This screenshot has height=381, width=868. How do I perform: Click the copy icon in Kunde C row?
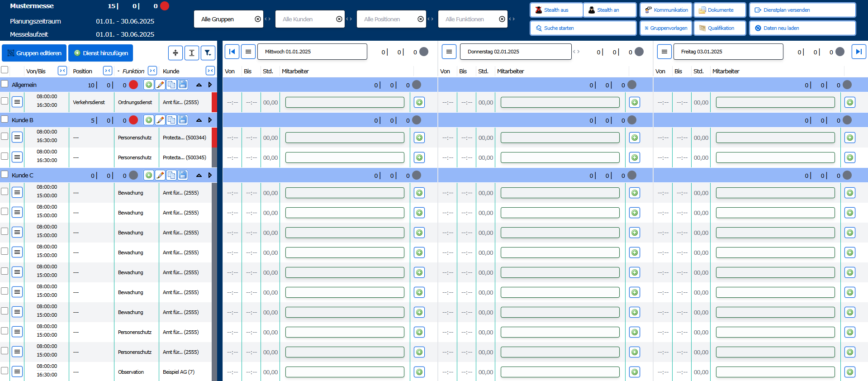171,175
